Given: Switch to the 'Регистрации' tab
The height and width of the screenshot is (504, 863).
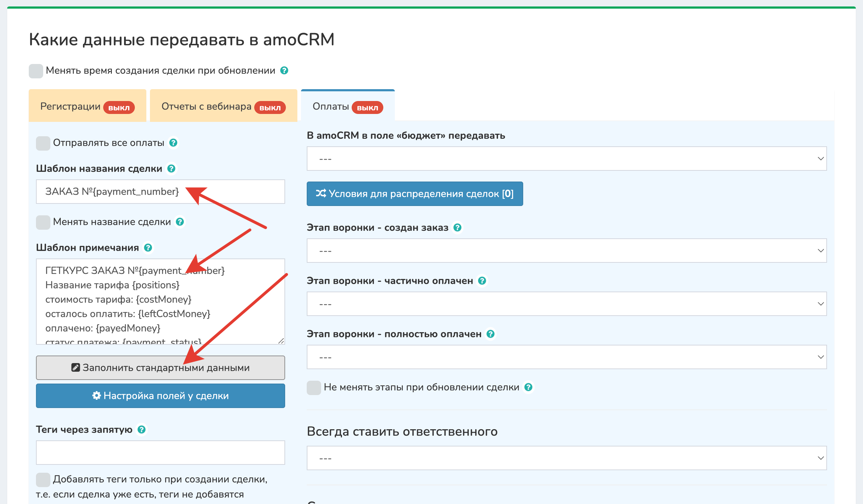Looking at the screenshot, I should [87, 106].
